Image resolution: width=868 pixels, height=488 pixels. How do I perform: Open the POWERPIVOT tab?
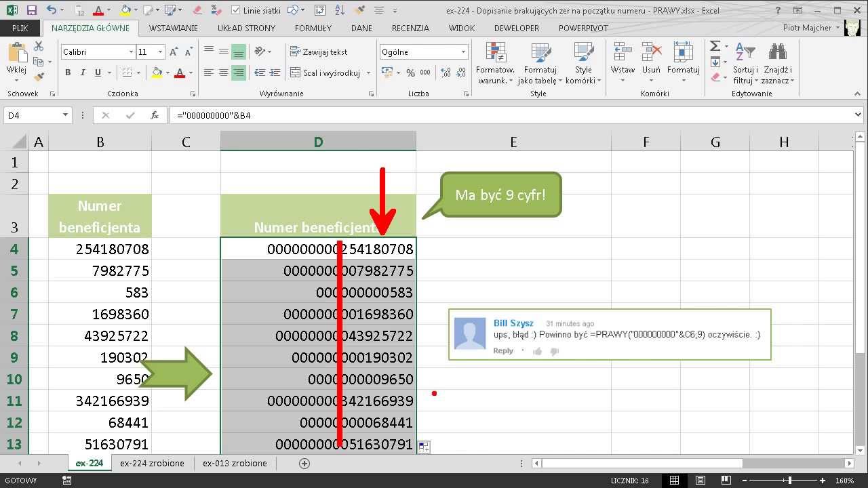[x=583, y=28]
